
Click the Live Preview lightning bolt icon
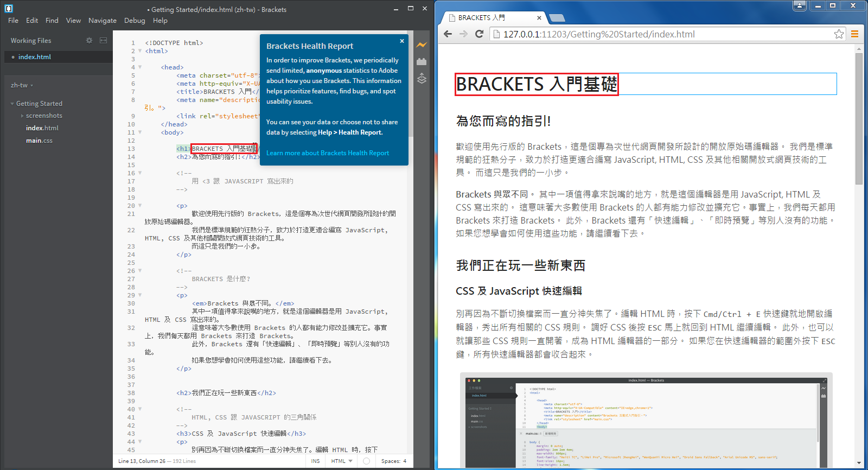point(422,45)
